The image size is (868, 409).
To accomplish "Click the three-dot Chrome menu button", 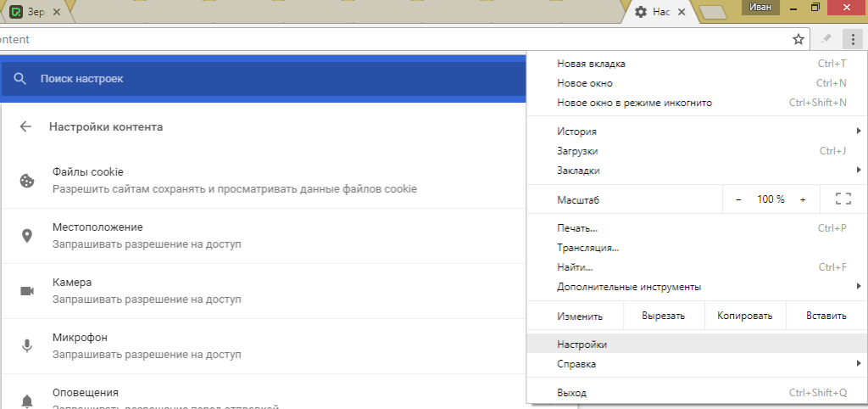I will tap(853, 39).
